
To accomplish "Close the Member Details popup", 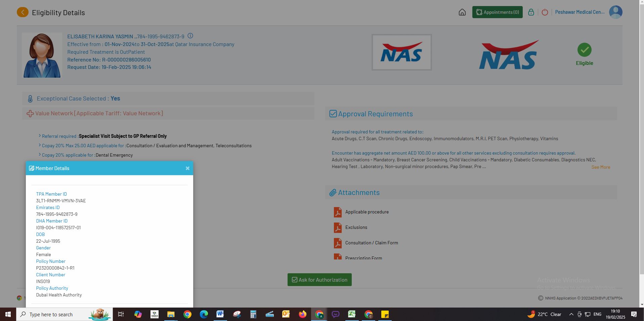I will click(187, 168).
